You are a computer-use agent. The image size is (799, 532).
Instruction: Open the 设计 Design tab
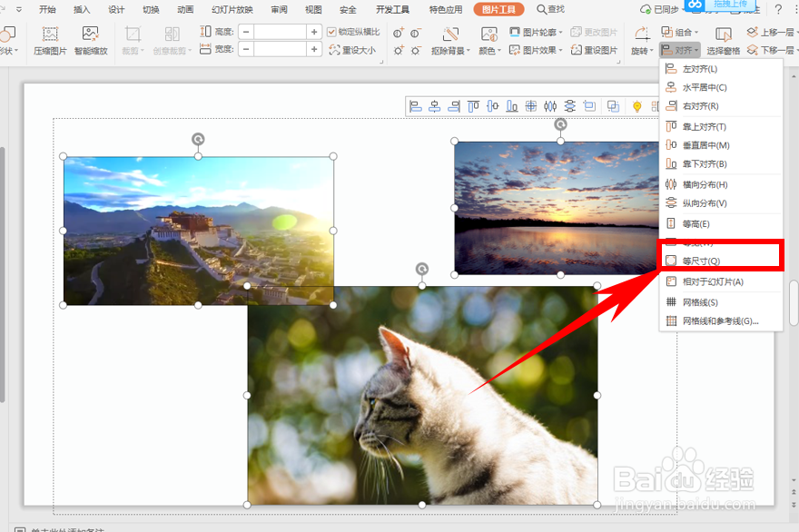click(116, 9)
